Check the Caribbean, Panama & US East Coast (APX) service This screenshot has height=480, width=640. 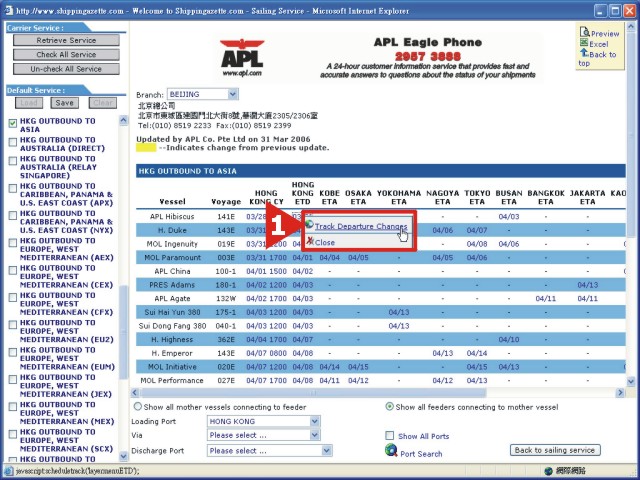point(13,188)
